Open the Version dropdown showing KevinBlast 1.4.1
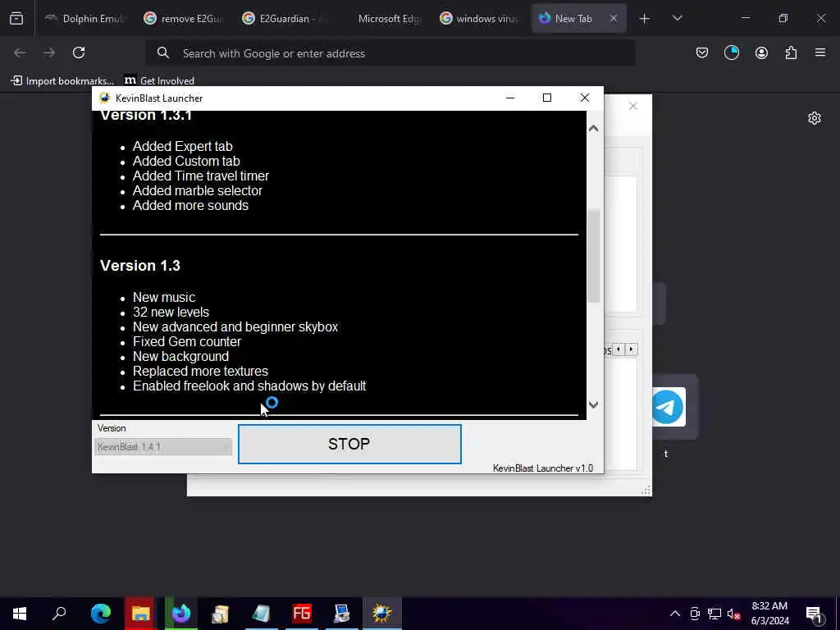Screen dimensions: 840x630 tap(163, 447)
